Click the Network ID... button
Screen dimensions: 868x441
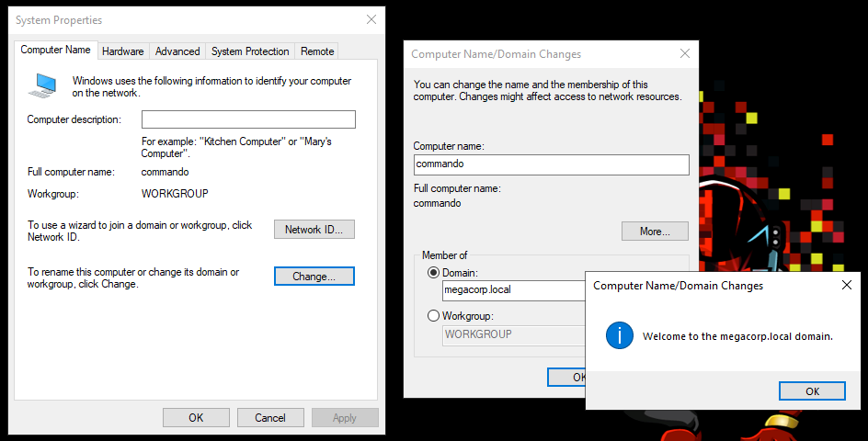tap(314, 230)
